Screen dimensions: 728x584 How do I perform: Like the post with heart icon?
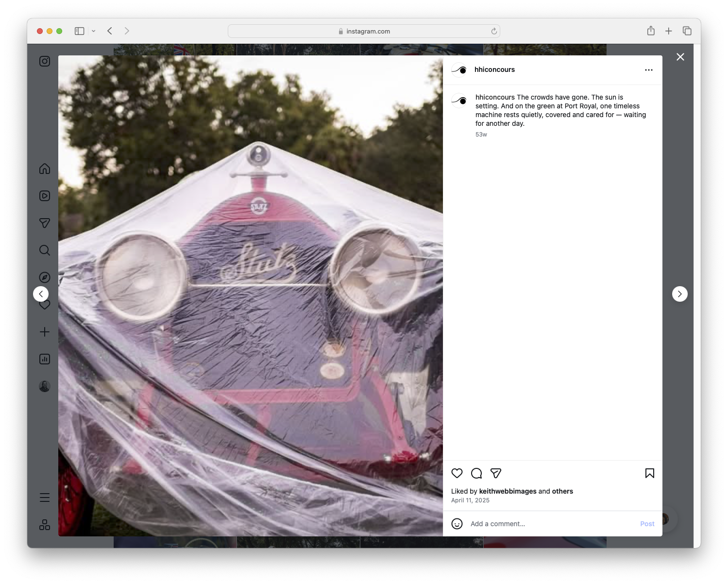point(457,473)
